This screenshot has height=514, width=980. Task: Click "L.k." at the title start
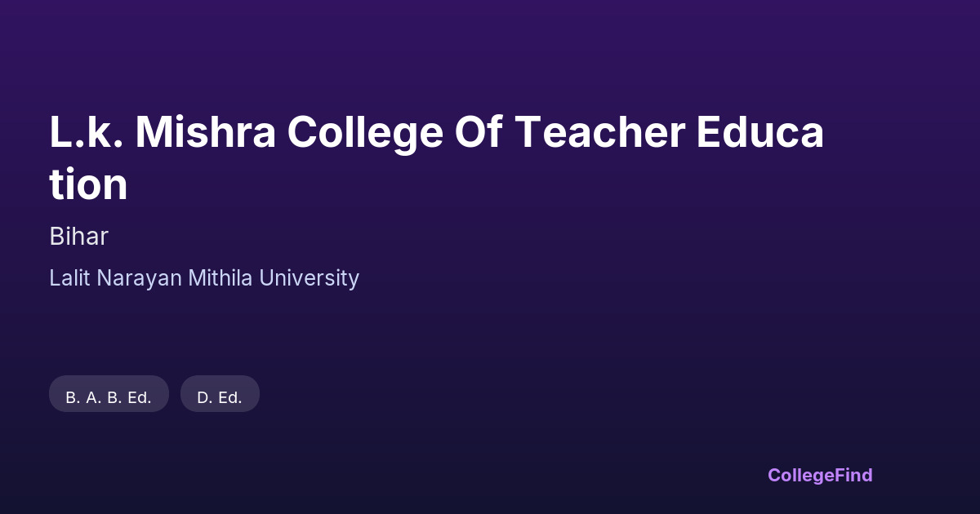[86, 132]
